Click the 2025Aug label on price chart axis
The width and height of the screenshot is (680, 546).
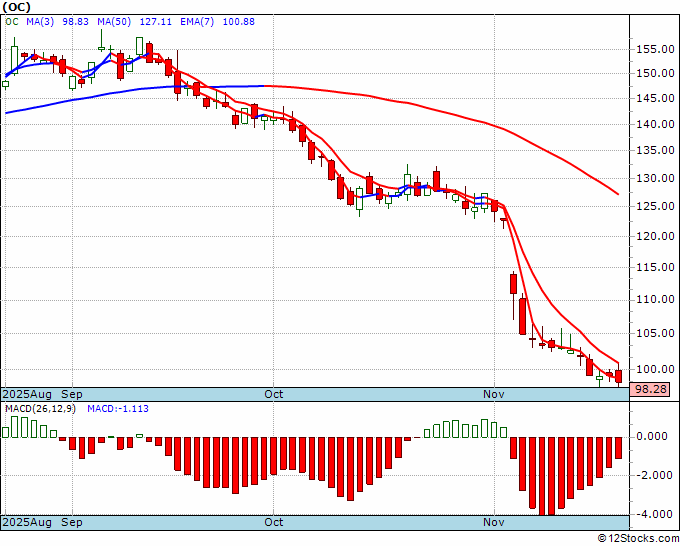(27, 394)
